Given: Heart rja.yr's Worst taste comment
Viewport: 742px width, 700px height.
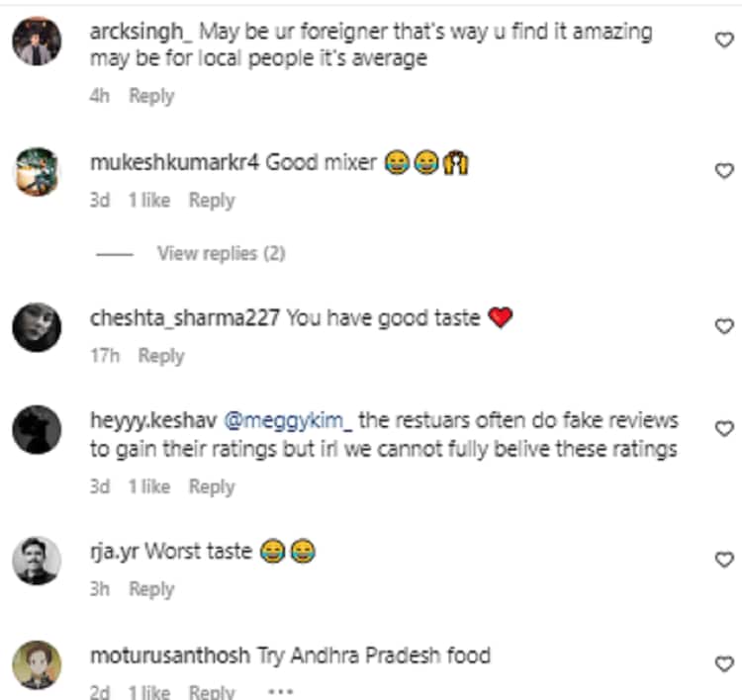Looking at the screenshot, I should [x=724, y=560].
